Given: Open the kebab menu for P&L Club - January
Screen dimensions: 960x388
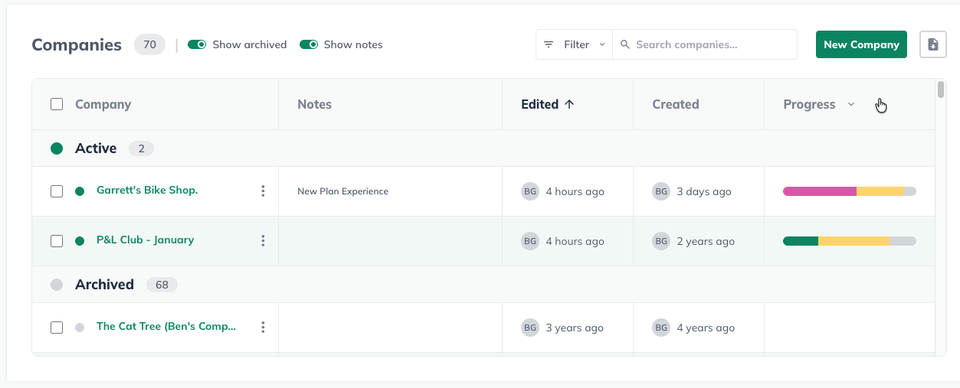Looking at the screenshot, I should tap(263, 241).
